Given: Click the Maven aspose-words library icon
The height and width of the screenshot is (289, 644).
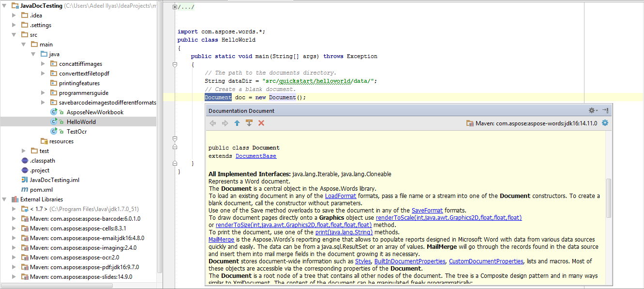Looking at the screenshot, I should click(x=470, y=123).
